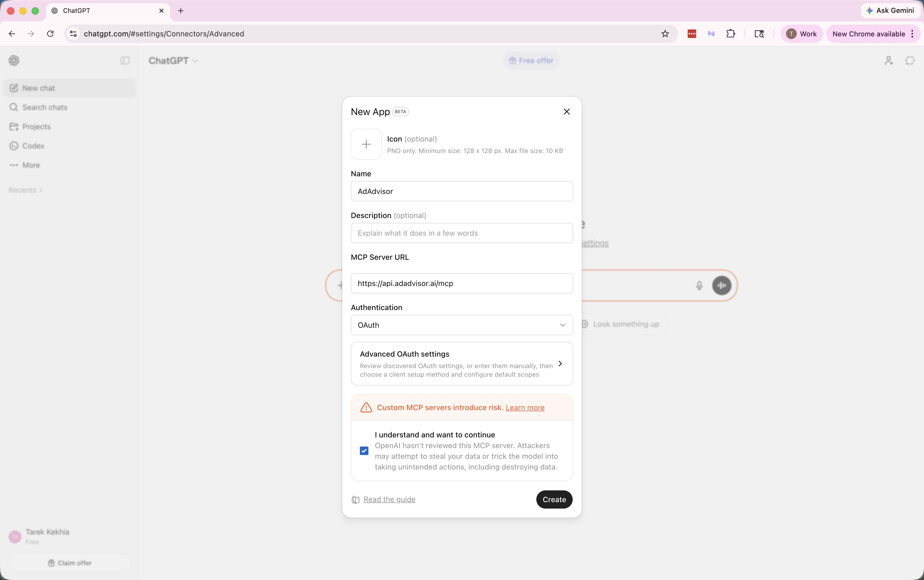Add an app icon image
This screenshot has height=580, width=924.
[366, 144]
